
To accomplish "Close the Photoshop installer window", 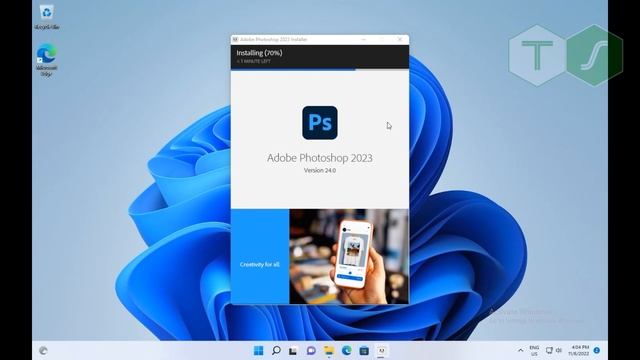I will coord(400,40).
